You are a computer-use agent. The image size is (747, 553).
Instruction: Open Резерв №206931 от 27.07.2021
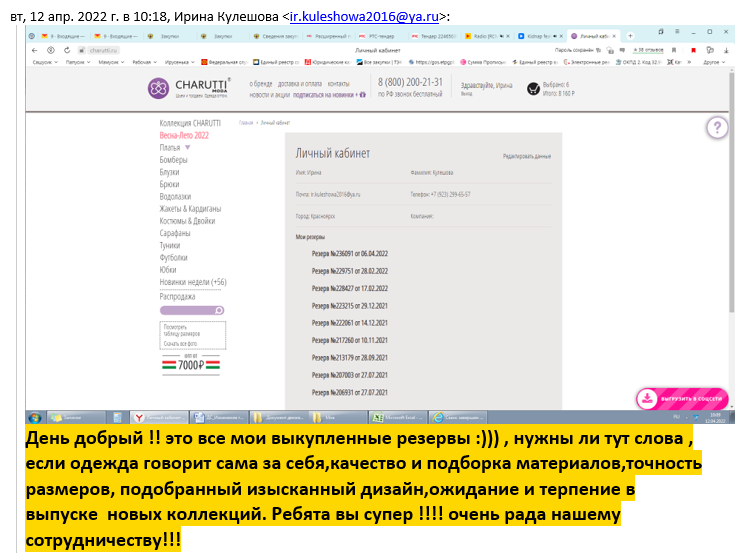[x=350, y=392]
